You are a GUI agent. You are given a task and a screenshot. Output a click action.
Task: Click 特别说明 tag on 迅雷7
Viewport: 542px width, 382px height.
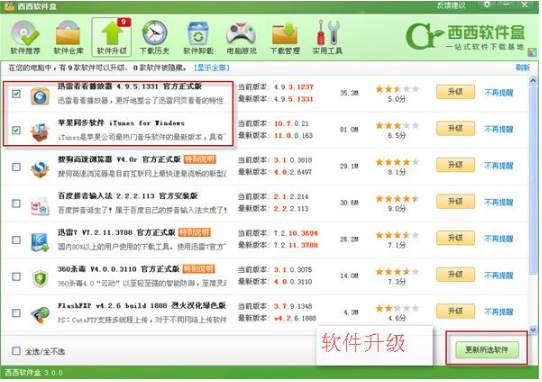pyautogui.click(x=194, y=232)
